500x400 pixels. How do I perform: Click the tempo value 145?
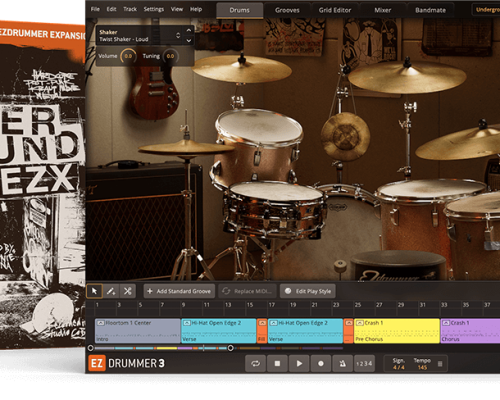(422, 367)
